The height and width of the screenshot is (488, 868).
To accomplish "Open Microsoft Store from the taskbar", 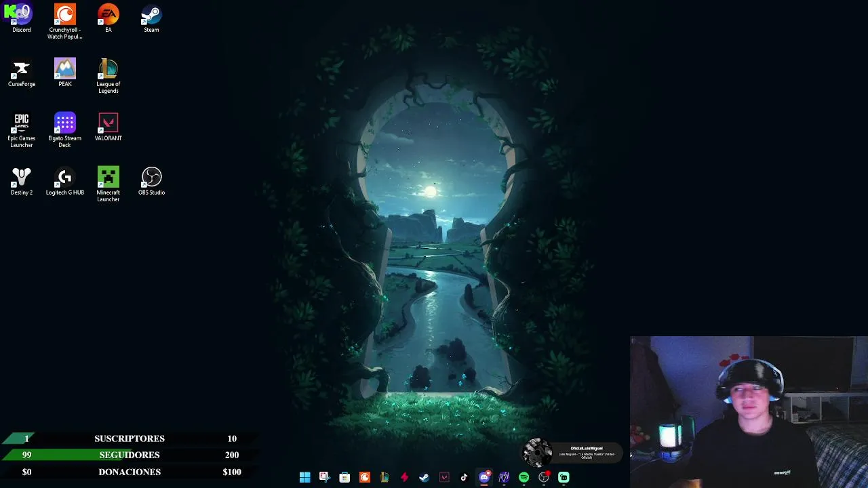I will coord(344,477).
